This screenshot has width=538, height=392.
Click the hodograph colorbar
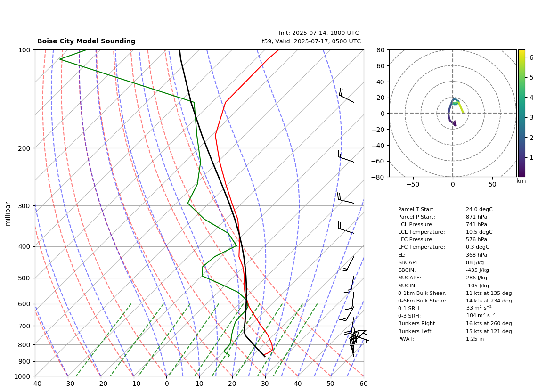pyautogui.click(x=521, y=113)
